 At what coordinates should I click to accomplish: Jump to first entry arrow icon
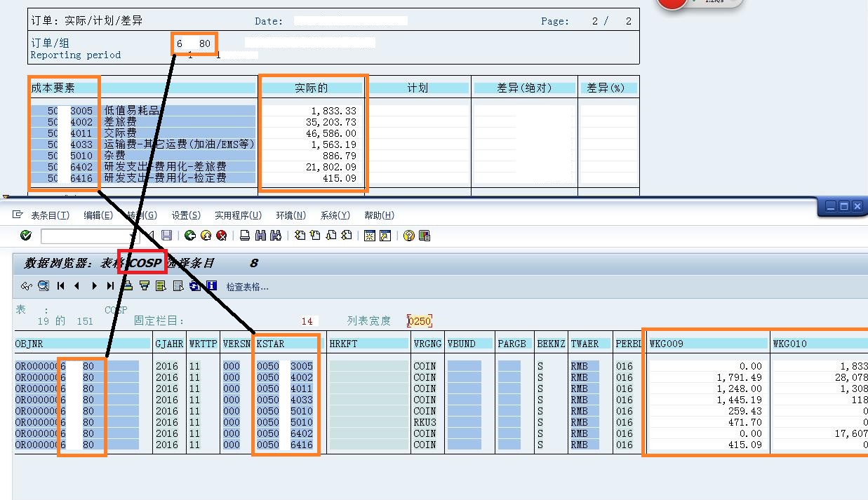[61, 285]
